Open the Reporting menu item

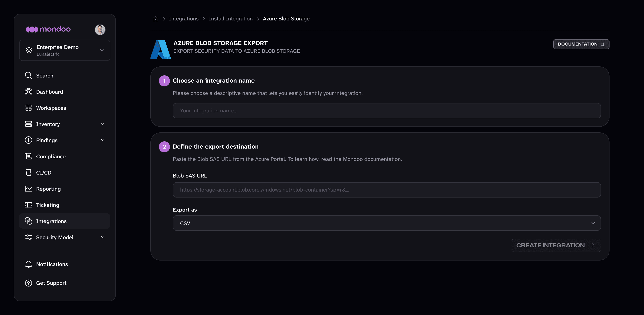click(65, 189)
